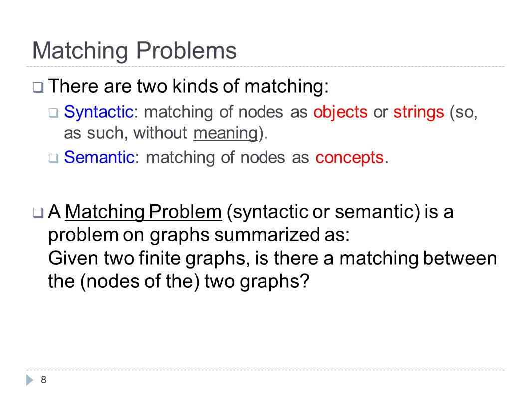Click the underlined 'Matching Problem' text
Screen dimensions: 532x399
(143, 212)
